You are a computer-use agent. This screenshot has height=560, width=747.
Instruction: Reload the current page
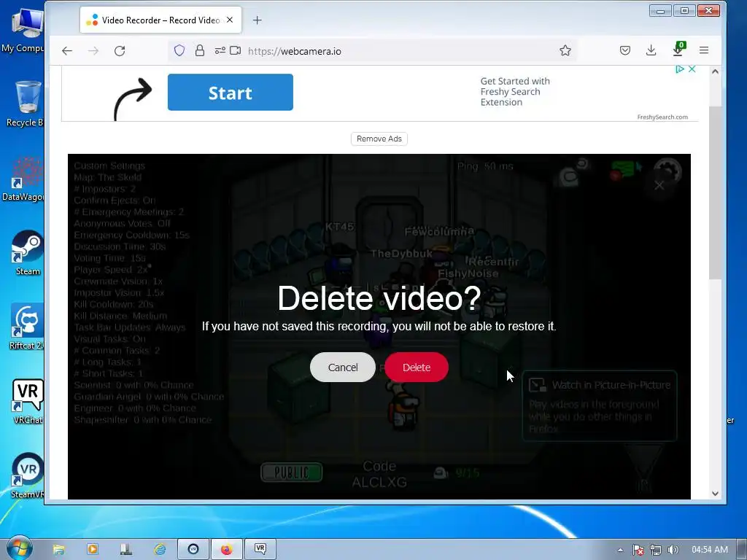(x=120, y=51)
